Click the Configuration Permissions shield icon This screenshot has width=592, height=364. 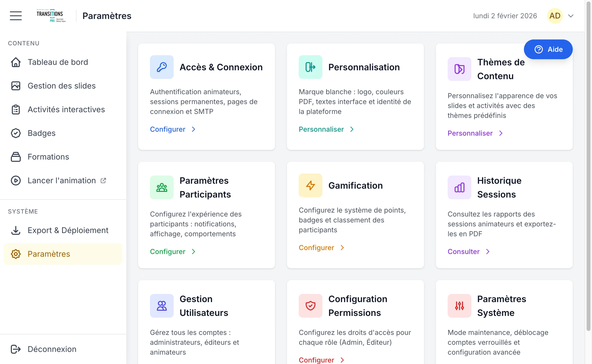pyautogui.click(x=311, y=306)
